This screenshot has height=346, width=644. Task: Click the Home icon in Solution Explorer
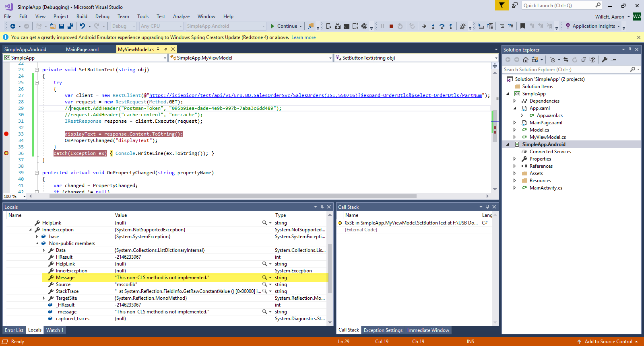(526, 60)
